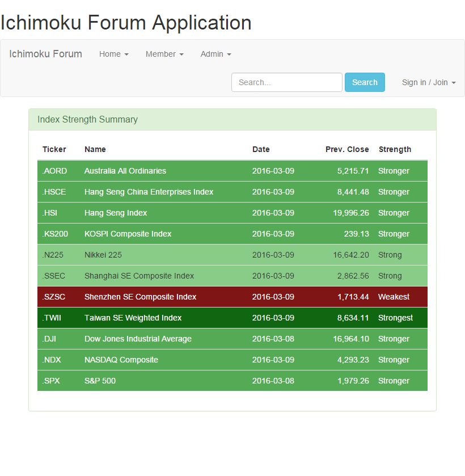
Task: Expand the Member dropdown menu
Action: (x=164, y=54)
